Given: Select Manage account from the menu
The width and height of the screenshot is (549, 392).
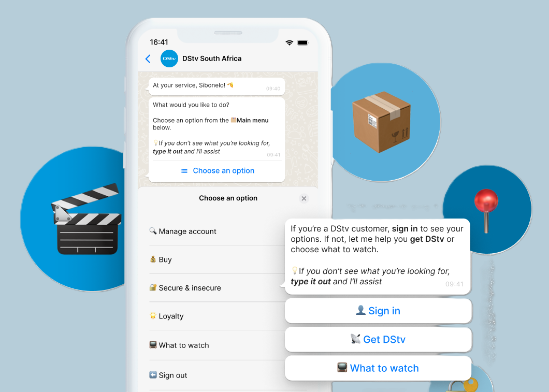Looking at the screenshot, I should 187,231.
